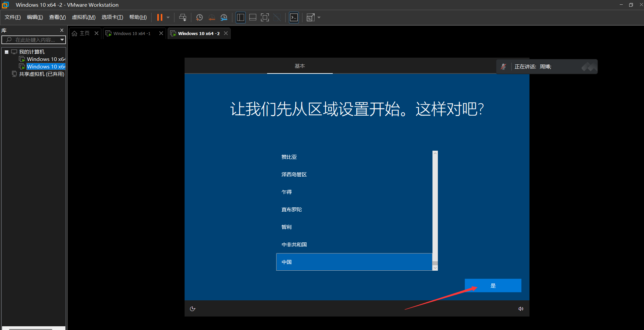Select 中非共和国 in the region list

(x=354, y=244)
